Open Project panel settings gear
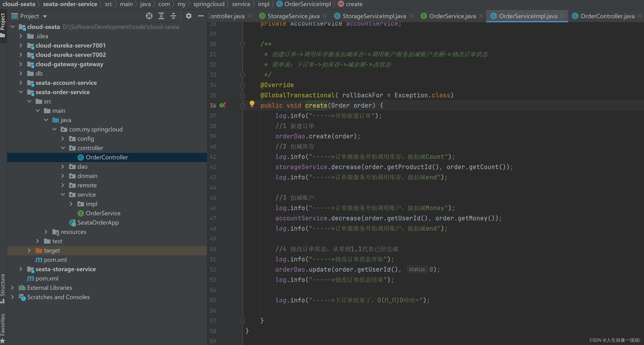The height and width of the screenshot is (345, 644). tap(189, 16)
